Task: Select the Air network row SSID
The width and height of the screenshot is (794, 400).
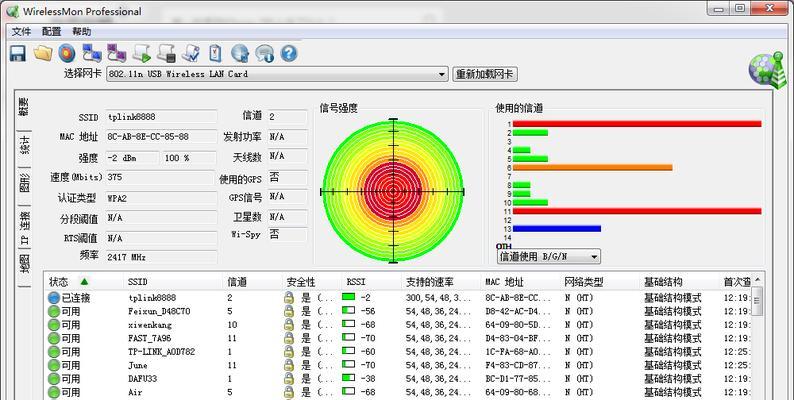Action: click(x=135, y=392)
